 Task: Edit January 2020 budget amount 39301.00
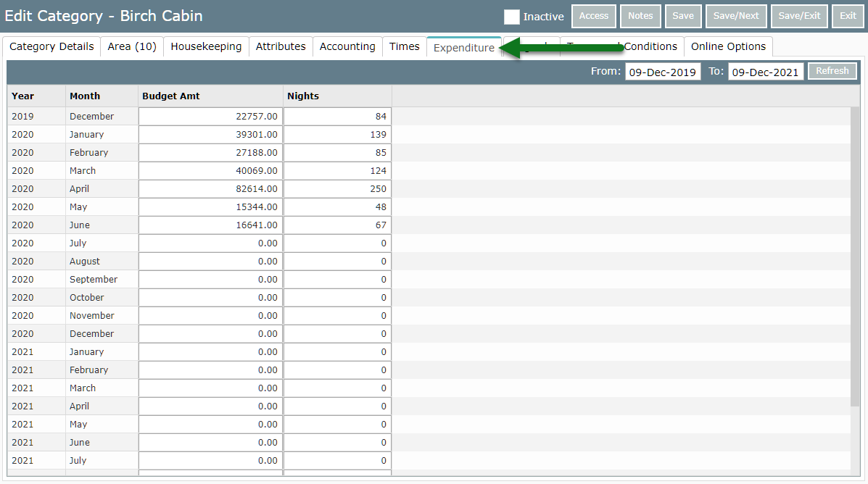click(211, 135)
